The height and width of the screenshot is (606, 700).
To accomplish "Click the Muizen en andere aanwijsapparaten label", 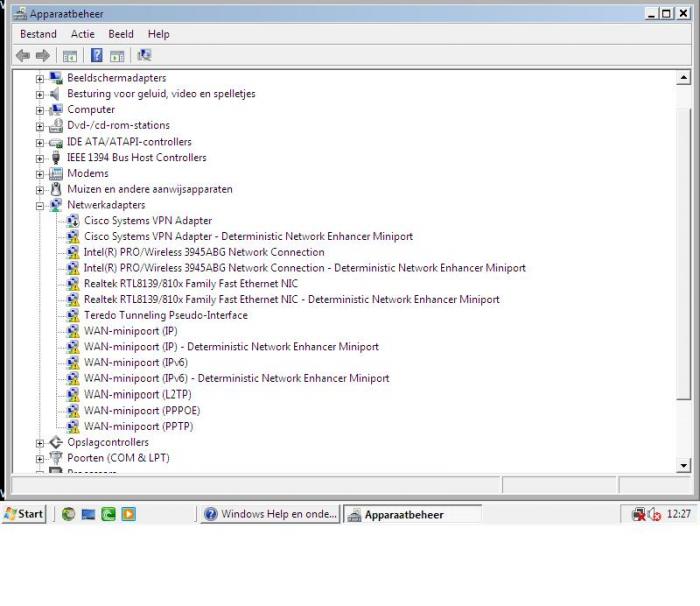I will (150, 189).
